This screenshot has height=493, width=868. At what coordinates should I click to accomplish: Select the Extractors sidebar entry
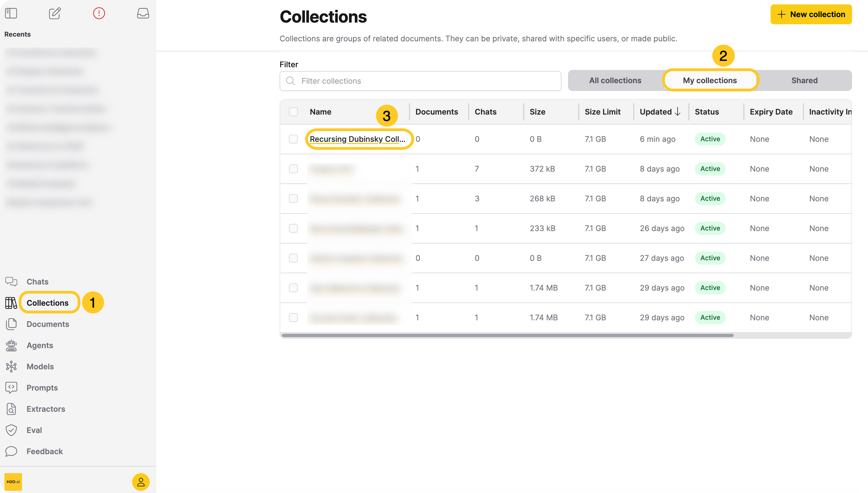click(x=46, y=409)
